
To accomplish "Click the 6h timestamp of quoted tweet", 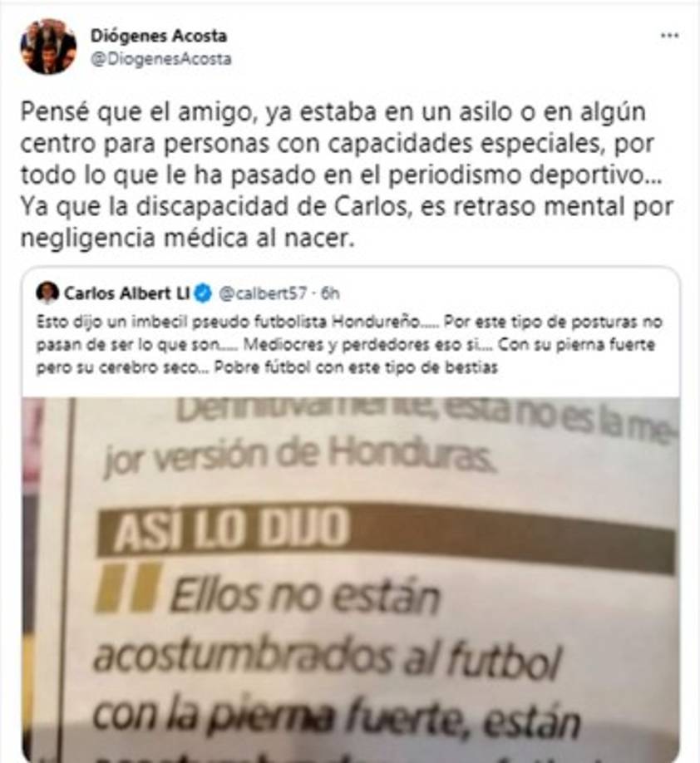I will pos(331,293).
